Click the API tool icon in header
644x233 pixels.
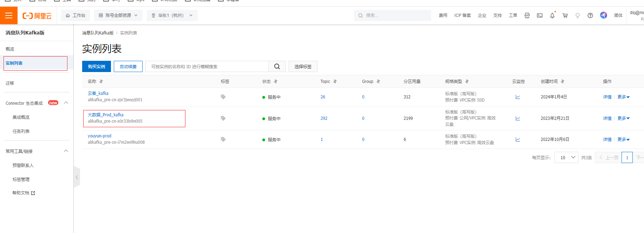(x=527, y=15)
